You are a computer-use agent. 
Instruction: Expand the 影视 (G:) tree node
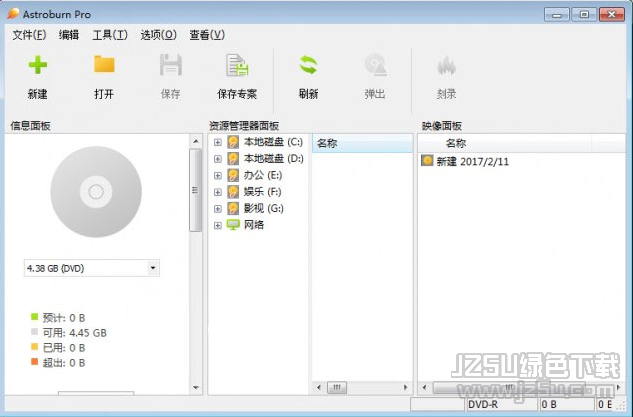coord(218,209)
